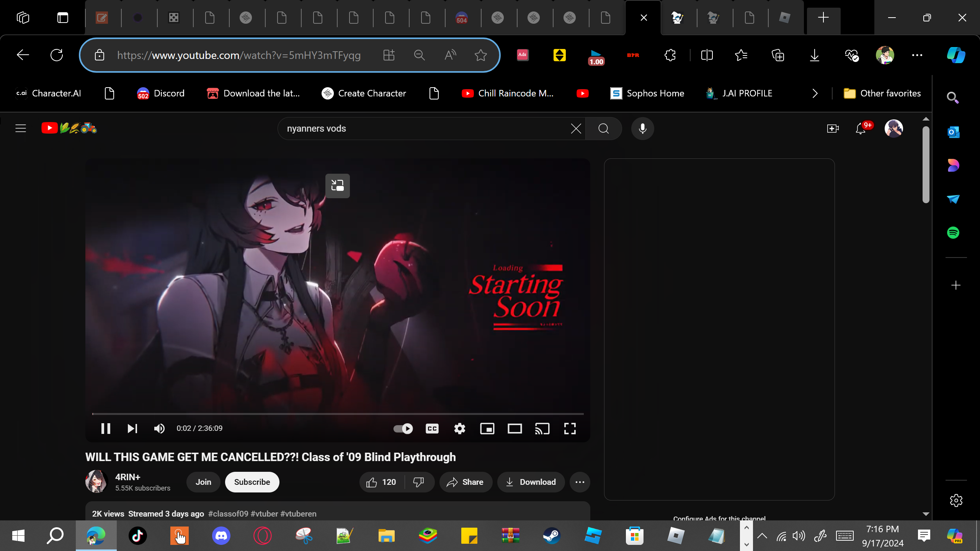Open the YouTube notifications bell

click(861, 129)
